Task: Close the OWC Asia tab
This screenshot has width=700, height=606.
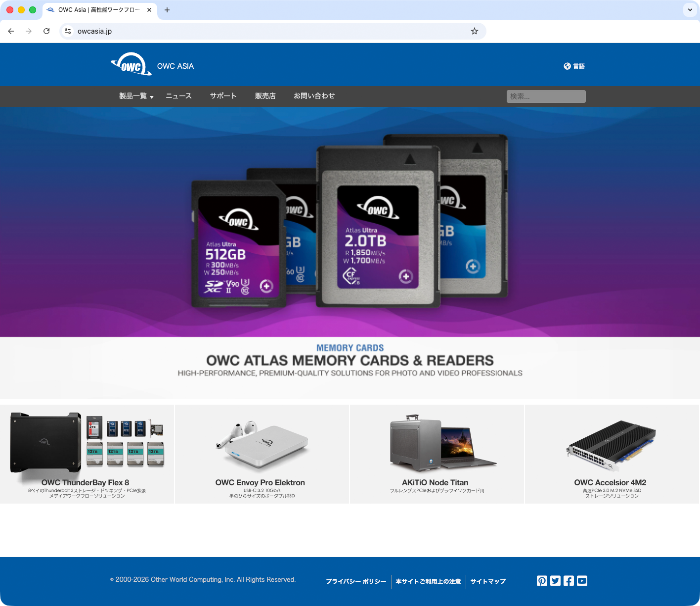Action: (149, 10)
